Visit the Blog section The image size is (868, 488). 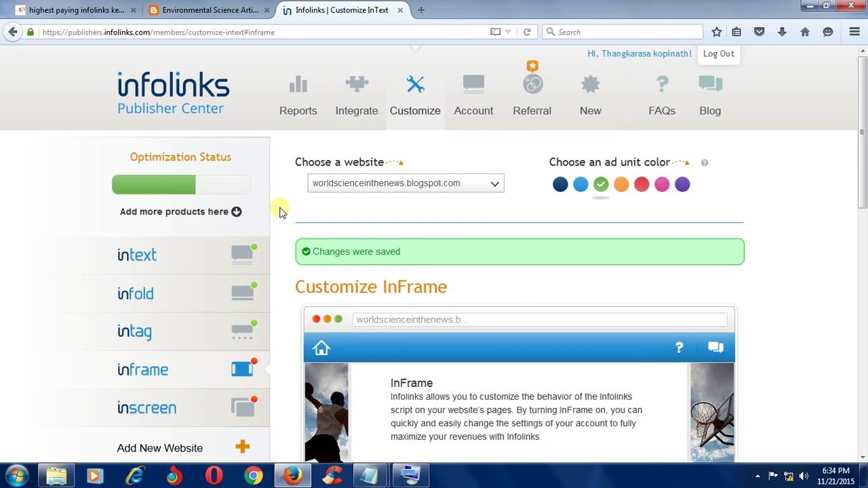(x=710, y=96)
